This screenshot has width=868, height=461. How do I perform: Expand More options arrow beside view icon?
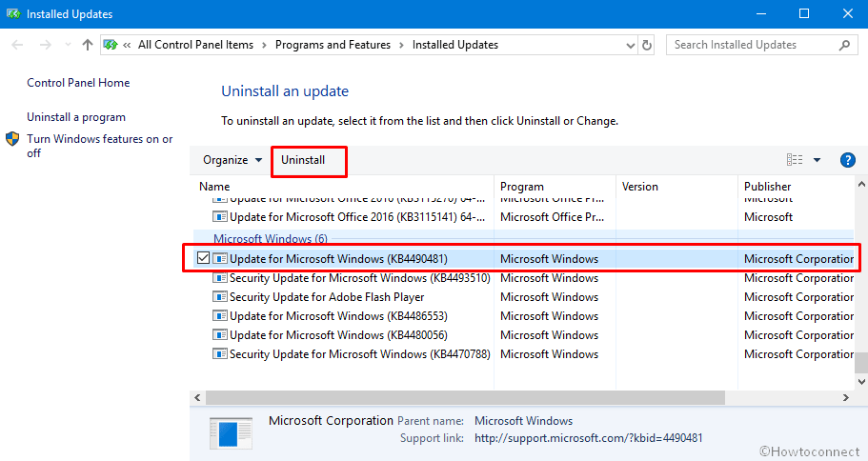click(817, 160)
